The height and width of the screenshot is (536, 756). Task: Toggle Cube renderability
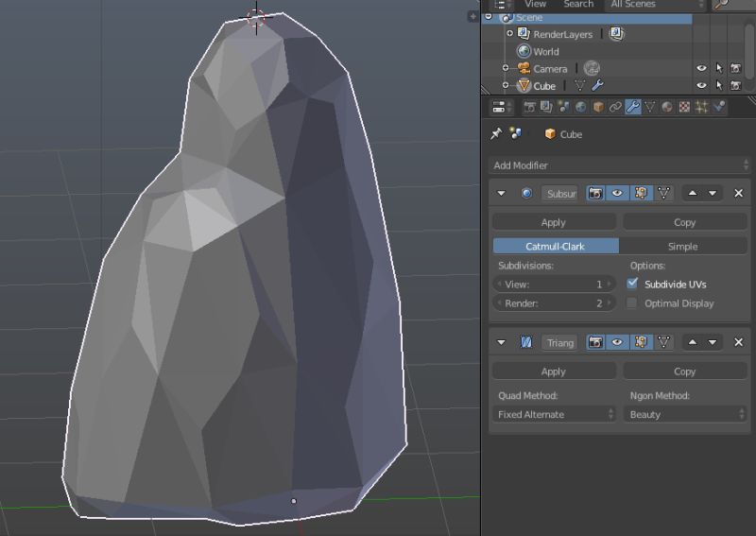(x=736, y=85)
